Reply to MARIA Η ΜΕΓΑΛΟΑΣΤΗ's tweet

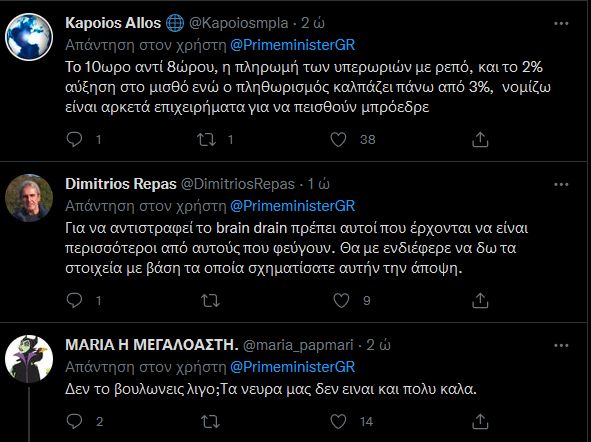[74, 421]
